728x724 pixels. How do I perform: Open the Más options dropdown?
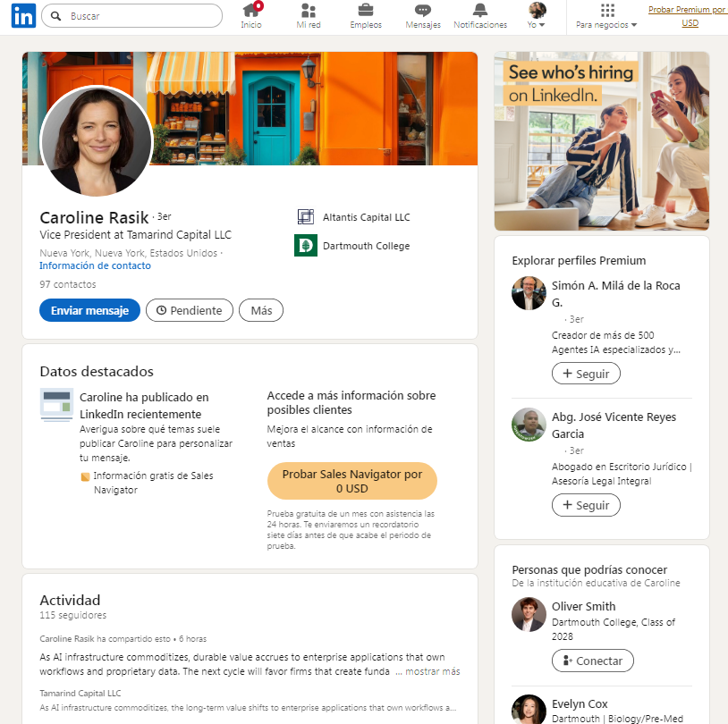261,310
